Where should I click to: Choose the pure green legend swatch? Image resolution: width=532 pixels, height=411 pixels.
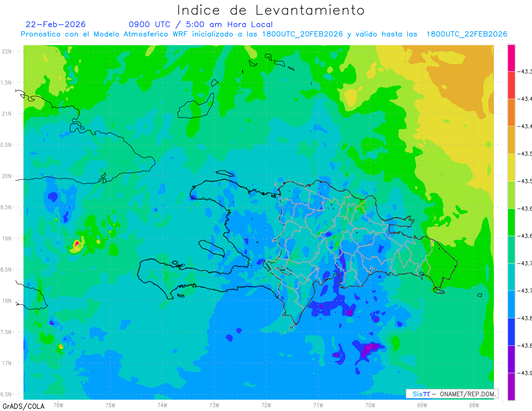pyautogui.click(x=511, y=222)
